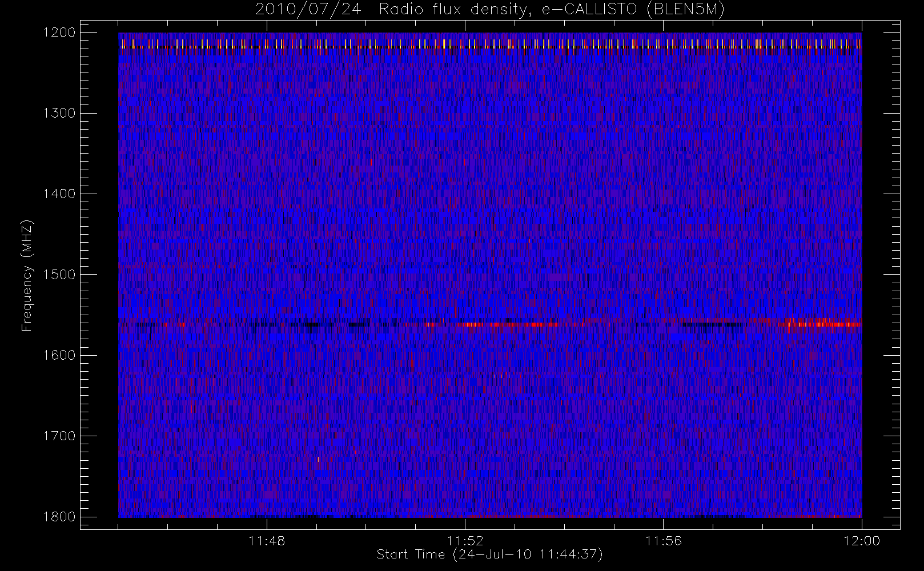Click the plot title "2010/07/24 Radio flux density, e-CALLISTO (BLEN5M)"
Screen dimensions: 924x571
(490, 9)
